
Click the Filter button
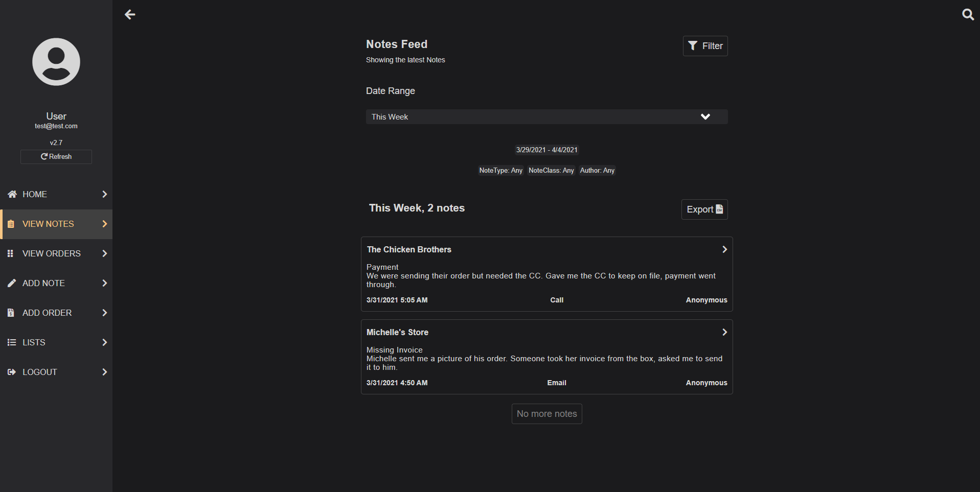pos(705,46)
